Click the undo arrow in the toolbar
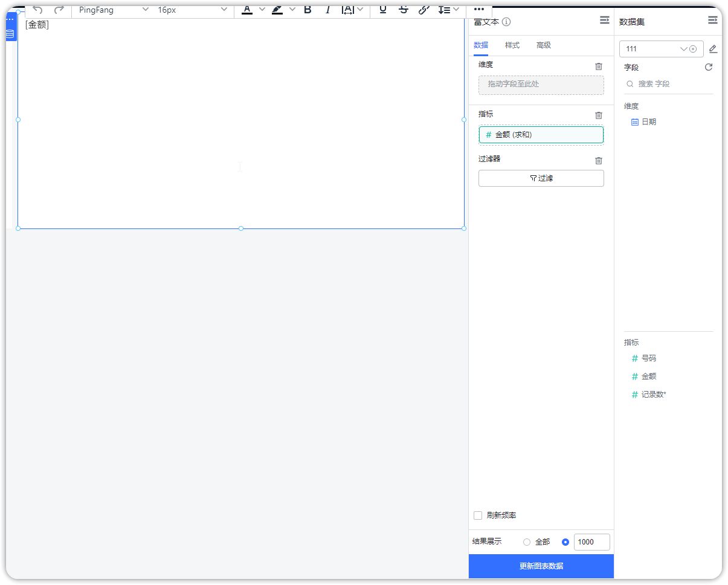Screen dimensions: 728x585 click(37, 10)
